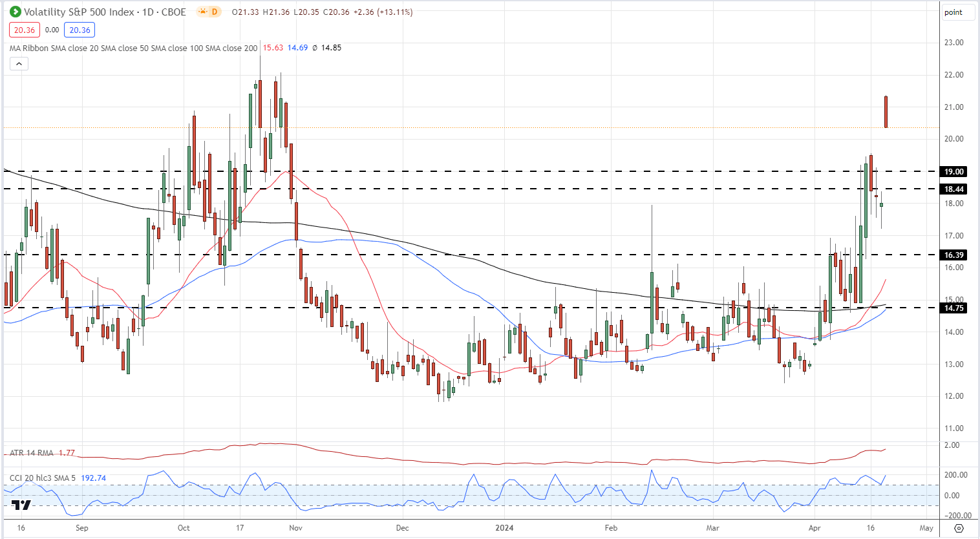Viewport: 980px width, 539px height.
Task: Click the 11.00 price axis label
Action: [954, 428]
